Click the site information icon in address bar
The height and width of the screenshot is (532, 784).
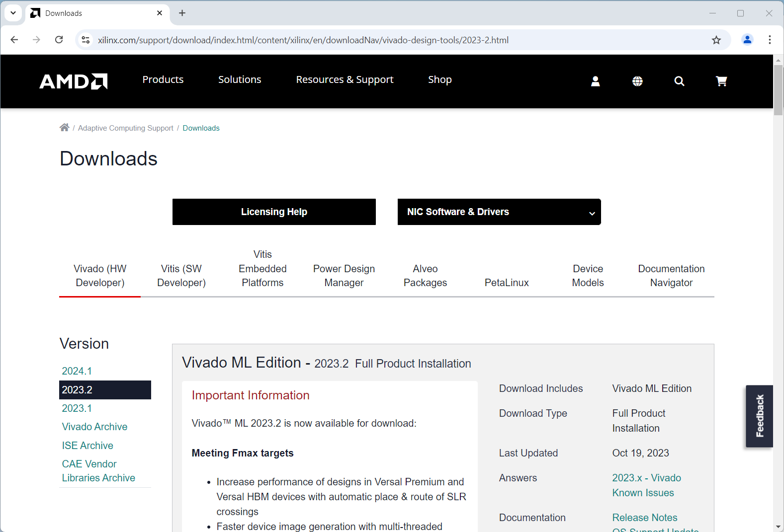coord(86,40)
